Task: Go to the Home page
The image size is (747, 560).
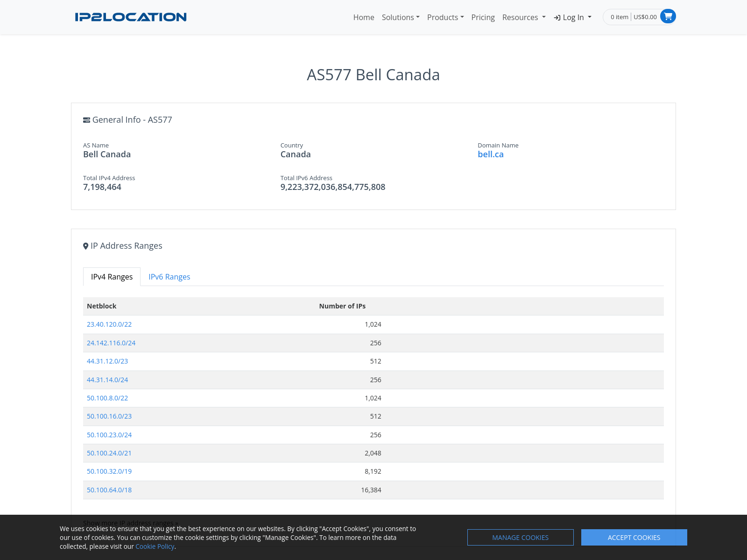Action: pyautogui.click(x=364, y=17)
